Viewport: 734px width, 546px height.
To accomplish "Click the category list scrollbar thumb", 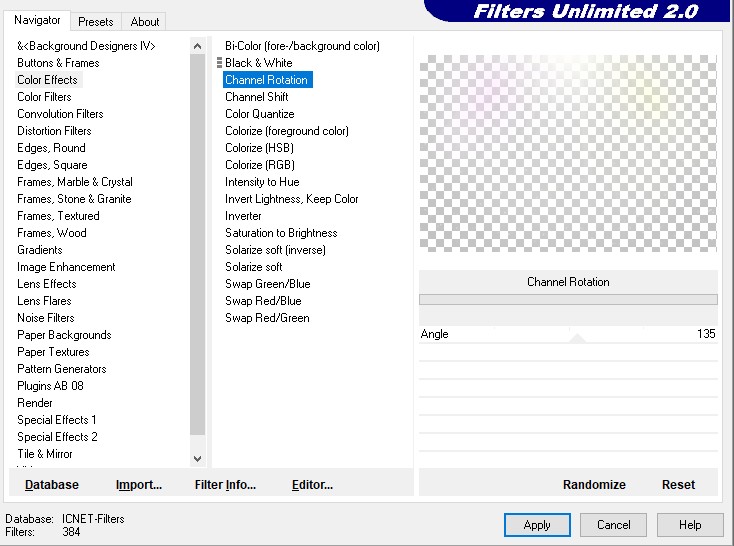I will (198, 244).
